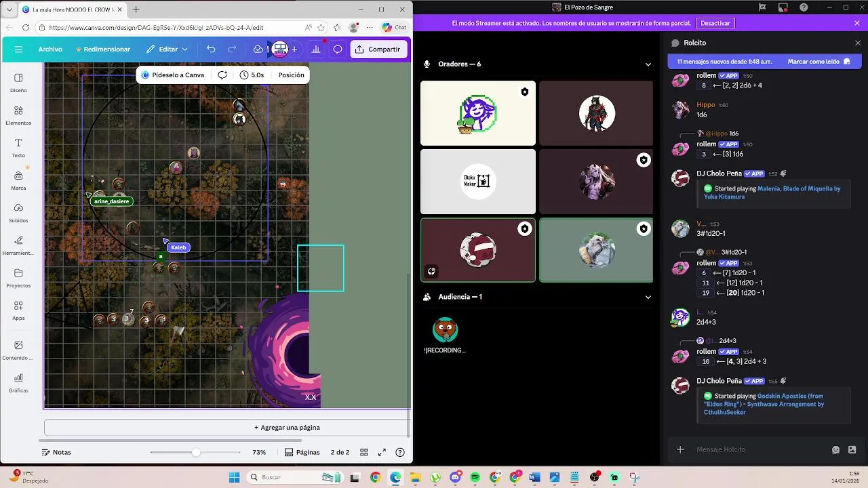868x488 pixels.
Task: Open the Gráficas panel in Canva sidebar
Action: (18, 383)
